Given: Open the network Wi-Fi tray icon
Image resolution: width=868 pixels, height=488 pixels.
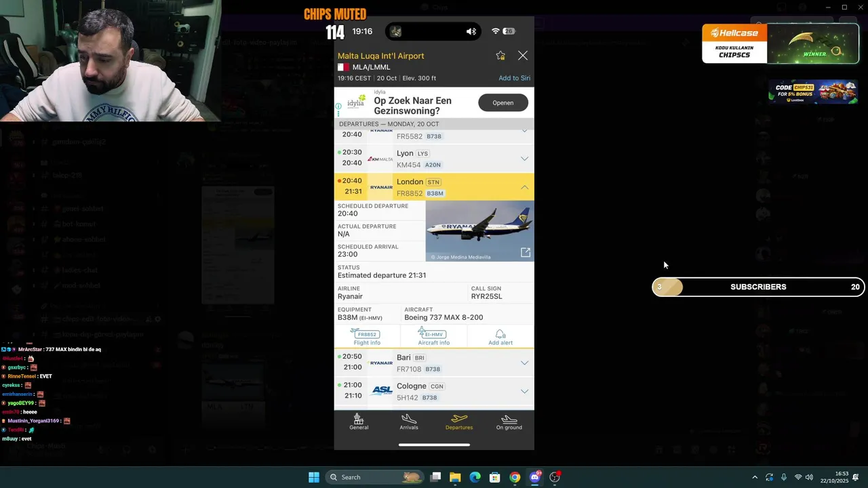Looking at the screenshot, I should (798, 477).
